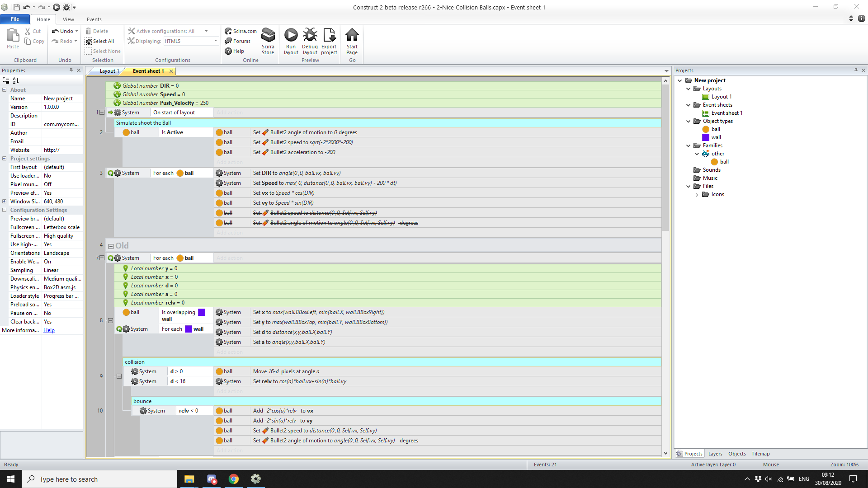Select Event sheet 1 in Projects tree
868x488 pixels.
[x=726, y=113]
